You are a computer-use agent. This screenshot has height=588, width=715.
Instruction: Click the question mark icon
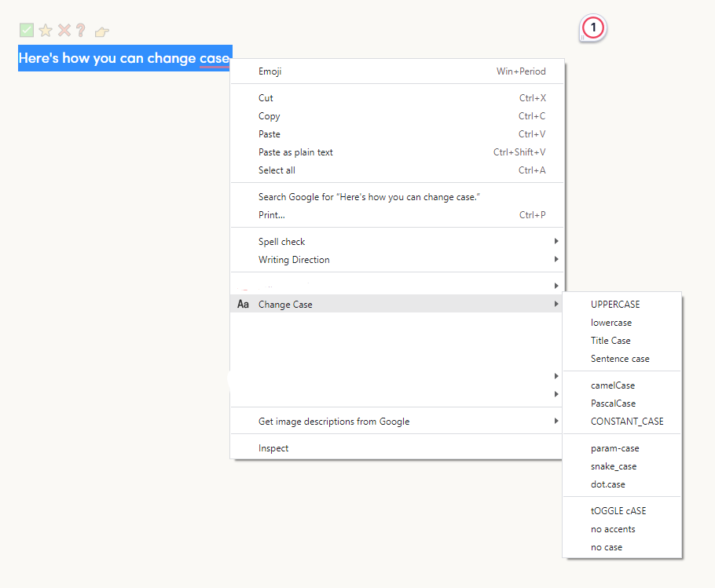pyautogui.click(x=80, y=31)
